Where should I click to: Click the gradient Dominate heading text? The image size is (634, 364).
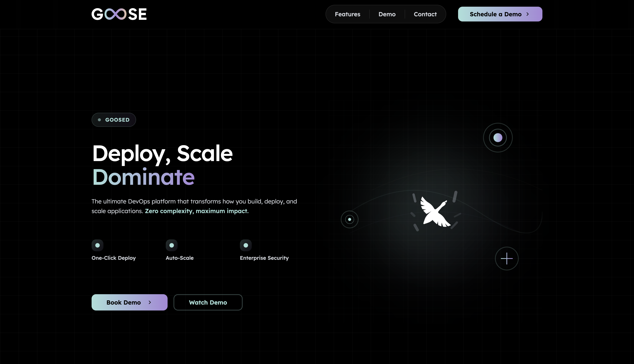tap(143, 177)
